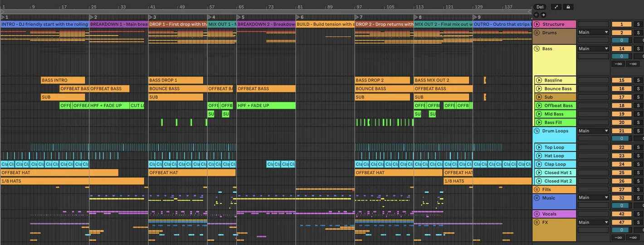Unfold the Closed Hat 1 track icon
644x245 pixels.
pyautogui.click(x=539, y=172)
